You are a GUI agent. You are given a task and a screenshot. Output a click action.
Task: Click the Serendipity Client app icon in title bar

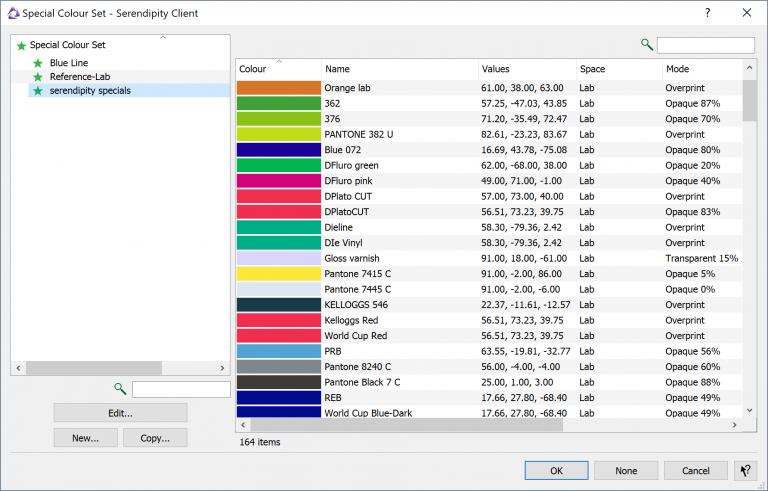[13, 13]
